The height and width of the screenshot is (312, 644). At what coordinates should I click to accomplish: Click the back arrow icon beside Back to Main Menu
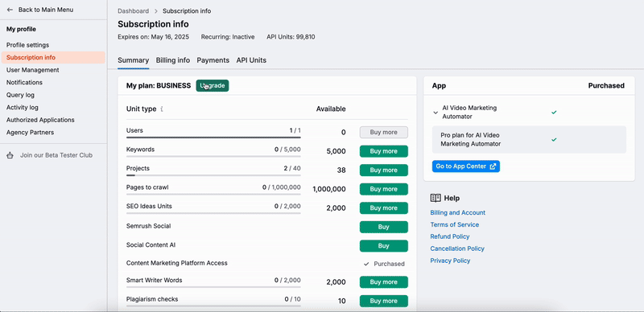(x=10, y=10)
